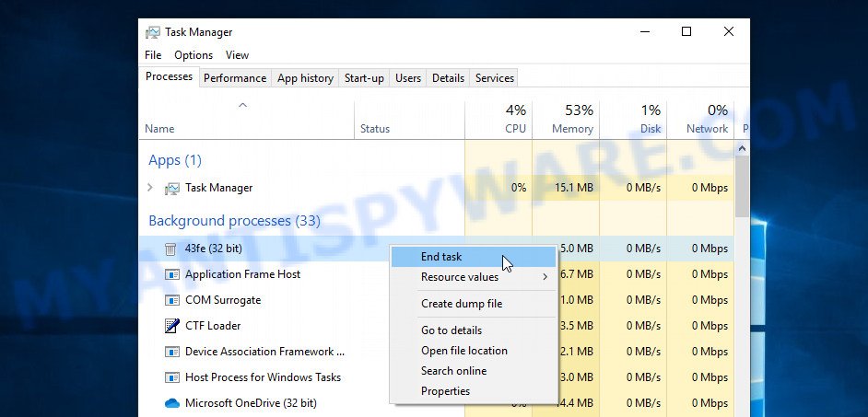Image resolution: width=868 pixels, height=417 pixels.
Task: Choose End task in context menu
Action: pos(474,257)
